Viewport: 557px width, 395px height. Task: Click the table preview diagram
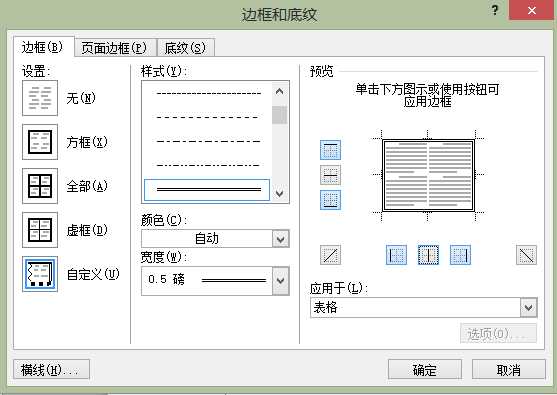point(428,175)
